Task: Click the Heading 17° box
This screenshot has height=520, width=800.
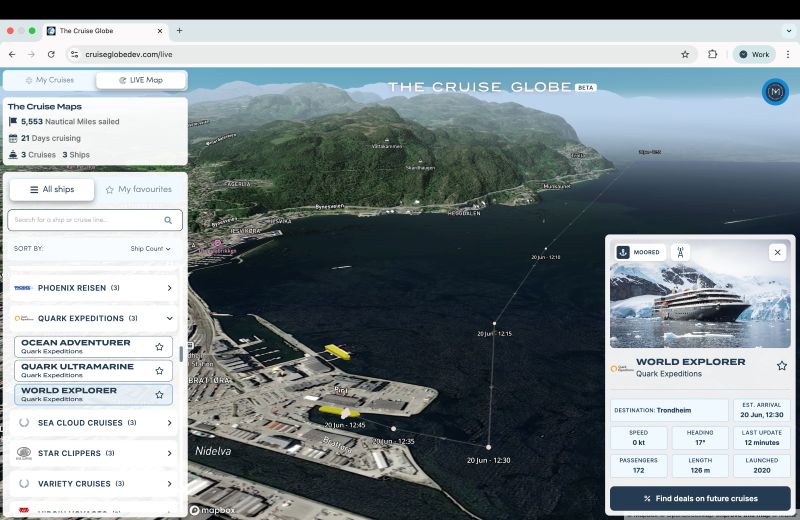Action: pos(700,438)
